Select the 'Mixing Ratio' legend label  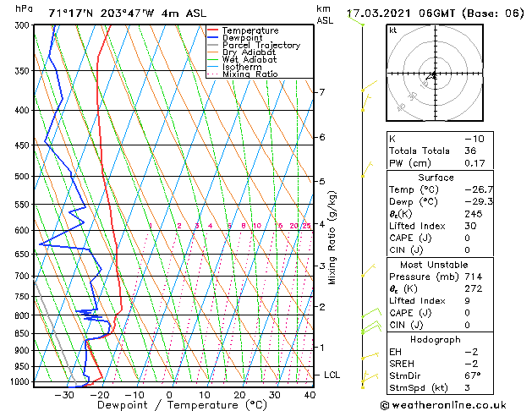250,74
